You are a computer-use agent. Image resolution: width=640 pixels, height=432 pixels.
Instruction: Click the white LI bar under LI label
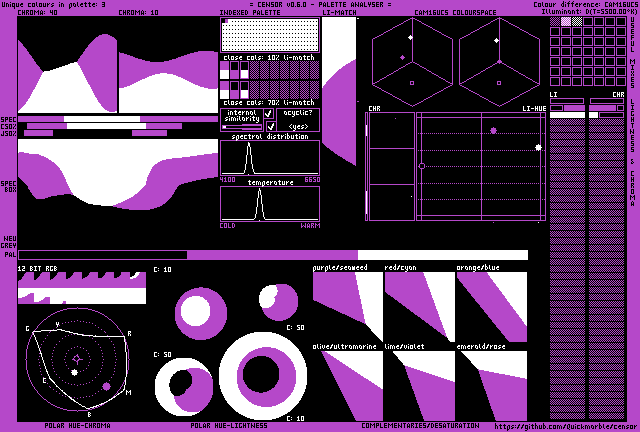(567, 115)
